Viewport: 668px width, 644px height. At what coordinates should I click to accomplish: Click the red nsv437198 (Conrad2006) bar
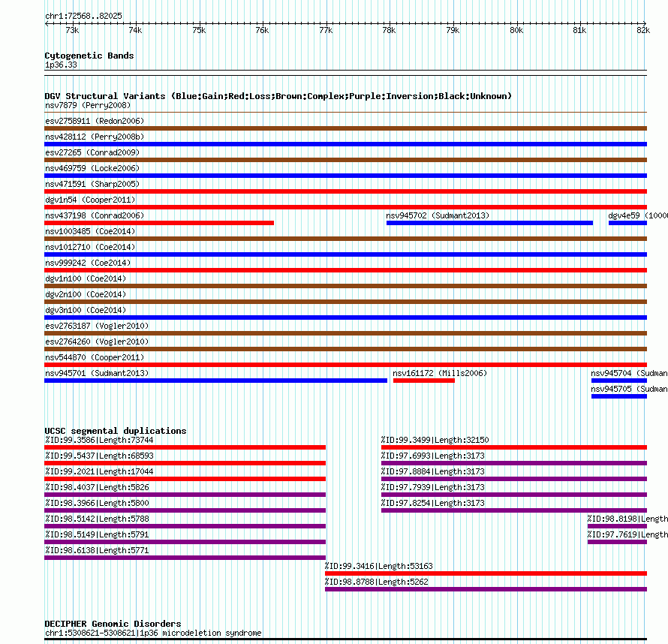tap(159, 223)
